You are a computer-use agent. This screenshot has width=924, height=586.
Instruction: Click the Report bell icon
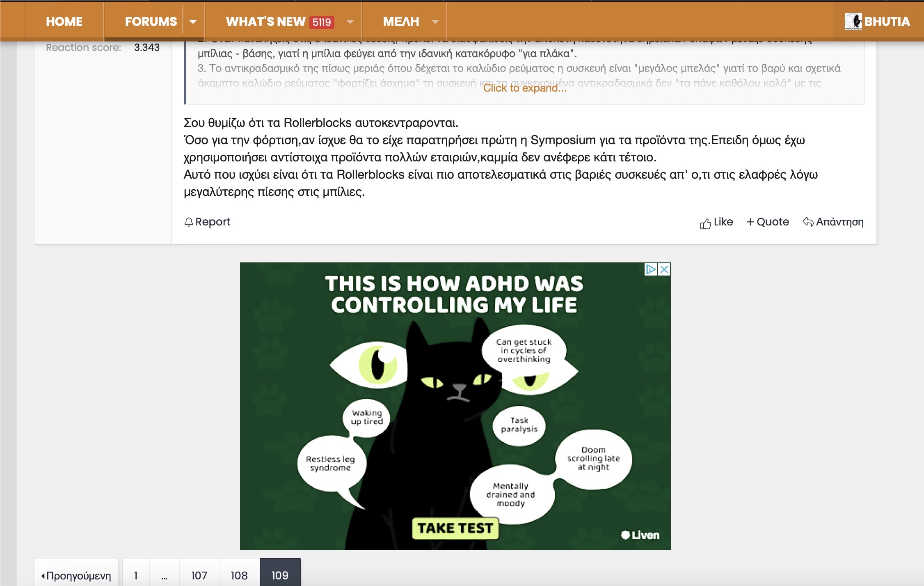point(188,222)
